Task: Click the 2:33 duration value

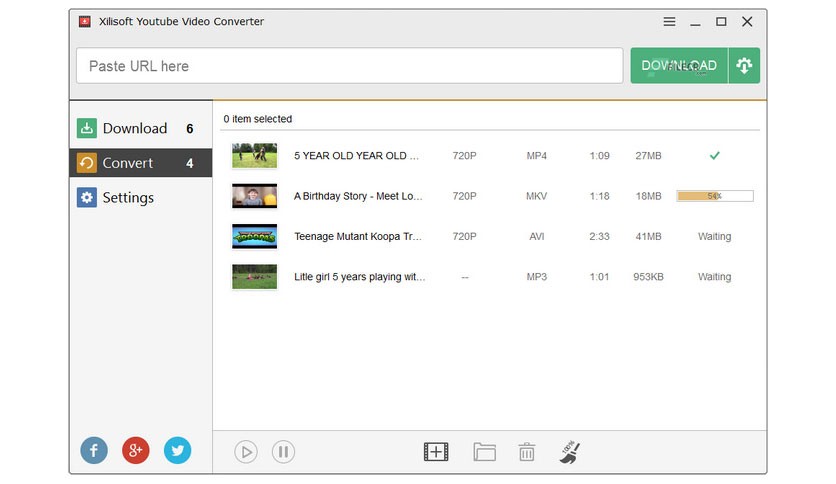Action: 599,236
